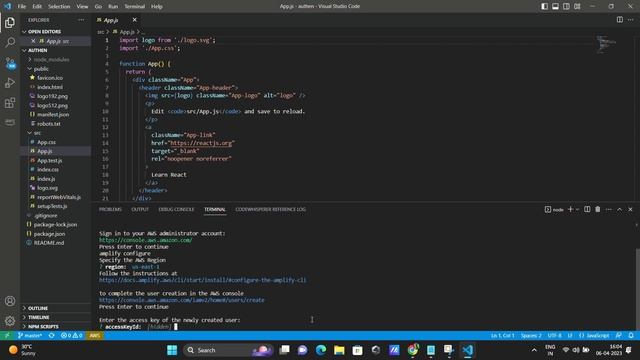The height and width of the screenshot is (360, 640).
Task: Toggle the primary sidebar layout button
Action: [544, 7]
